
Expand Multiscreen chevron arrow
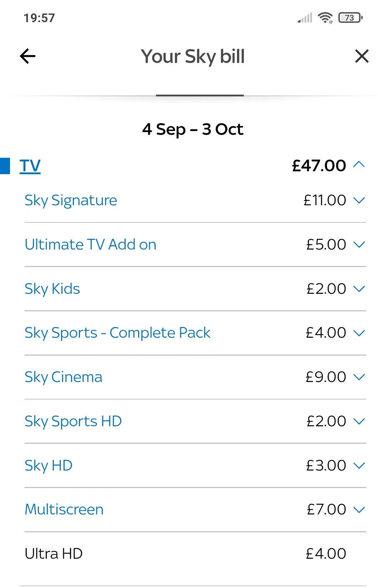click(359, 509)
